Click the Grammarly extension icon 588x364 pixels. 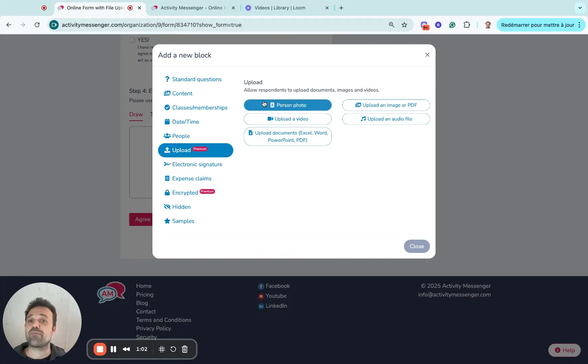coord(452,25)
